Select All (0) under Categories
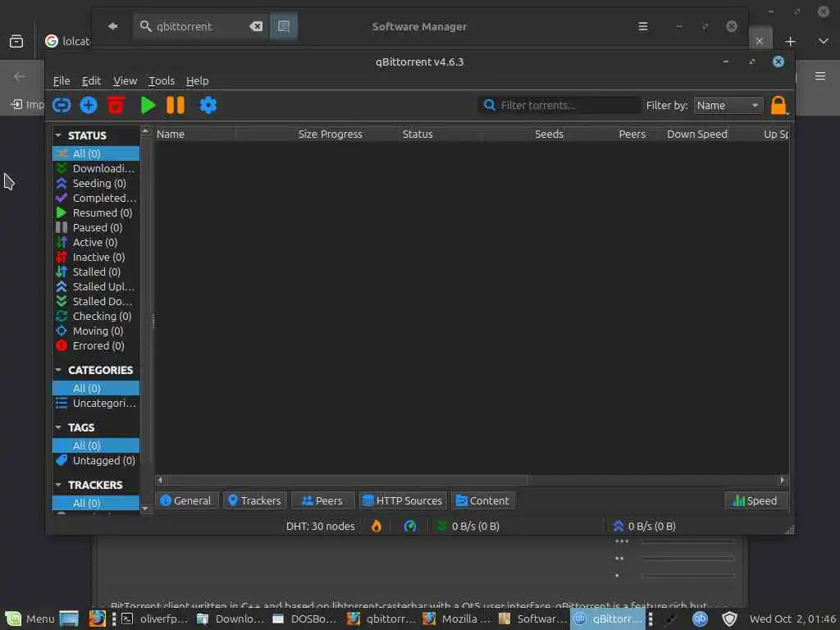Viewport: 840px width, 630px height. point(96,388)
